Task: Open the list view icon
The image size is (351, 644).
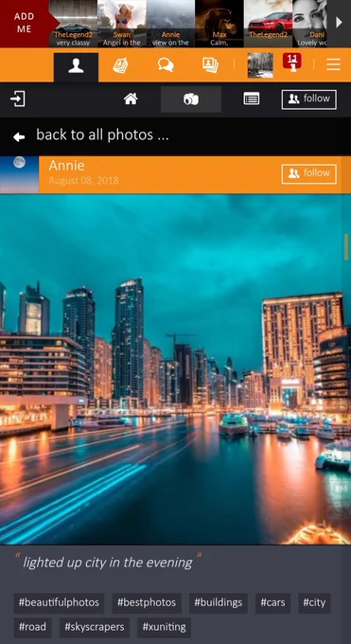Action: pos(252,98)
